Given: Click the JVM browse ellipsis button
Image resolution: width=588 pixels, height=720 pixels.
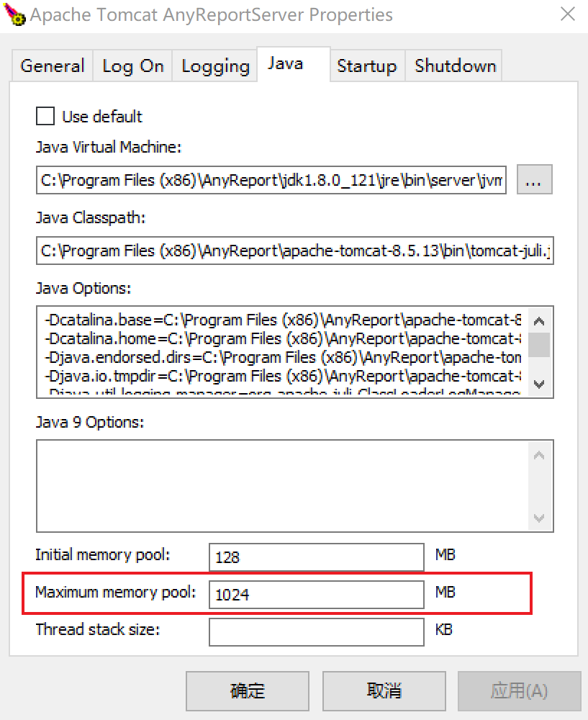Looking at the screenshot, I should click(x=534, y=181).
